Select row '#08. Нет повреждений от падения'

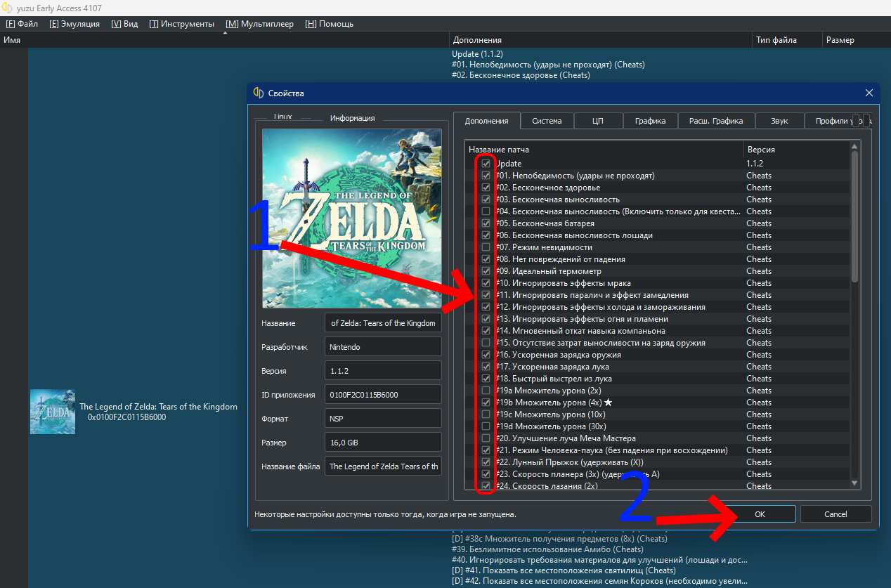coord(657,259)
